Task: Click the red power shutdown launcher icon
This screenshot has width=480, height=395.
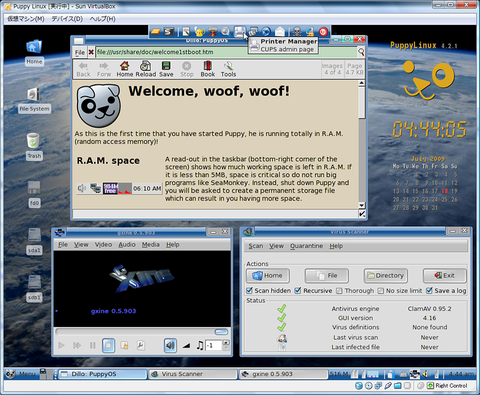Action: (323, 32)
